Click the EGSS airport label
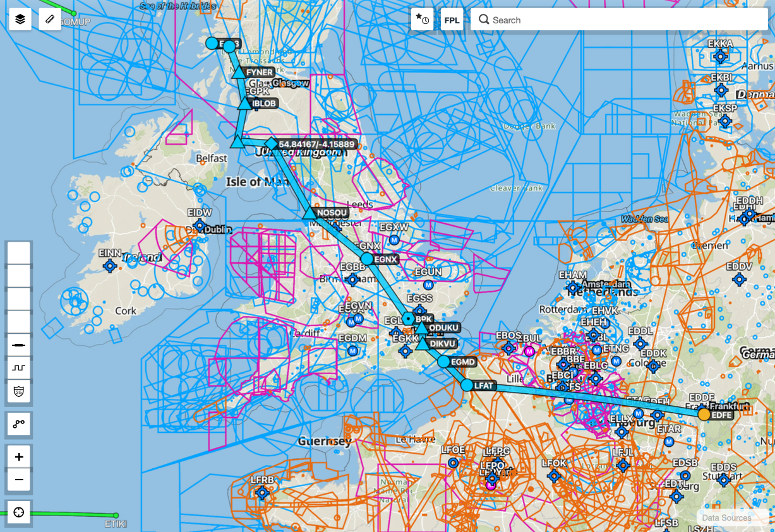Viewport: 775px width, 532px height. tap(419, 298)
